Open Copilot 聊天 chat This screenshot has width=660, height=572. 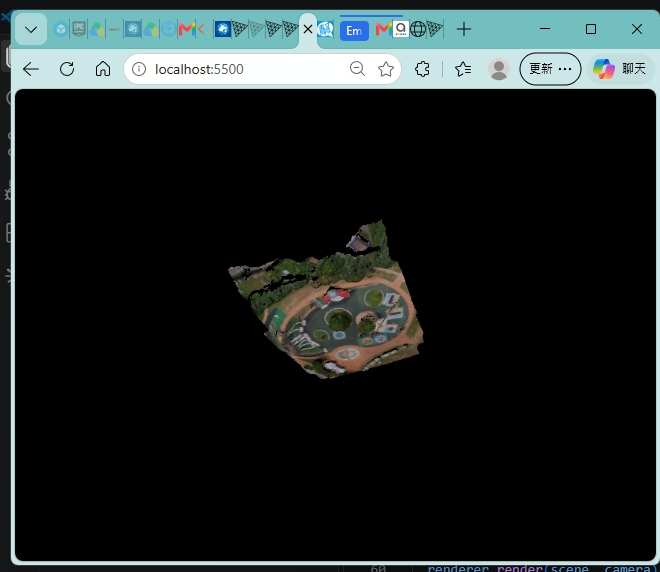coord(620,69)
